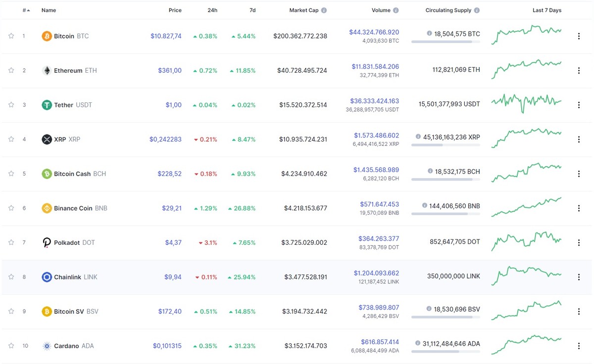The height and width of the screenshot is (364, 594).
Task: Sort the table by the Price column
Action: pos(175,10)
